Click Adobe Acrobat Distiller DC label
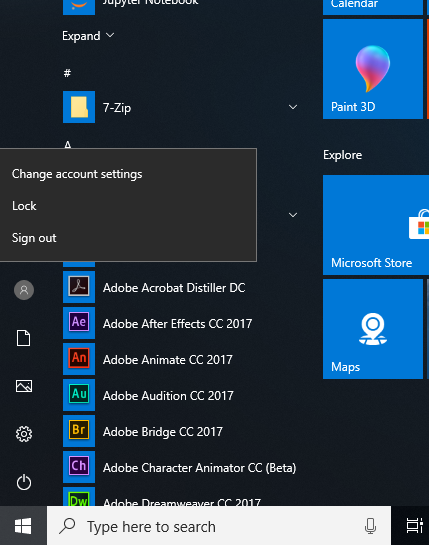This screenshot has width=429, height=545. tap(174, 288)
